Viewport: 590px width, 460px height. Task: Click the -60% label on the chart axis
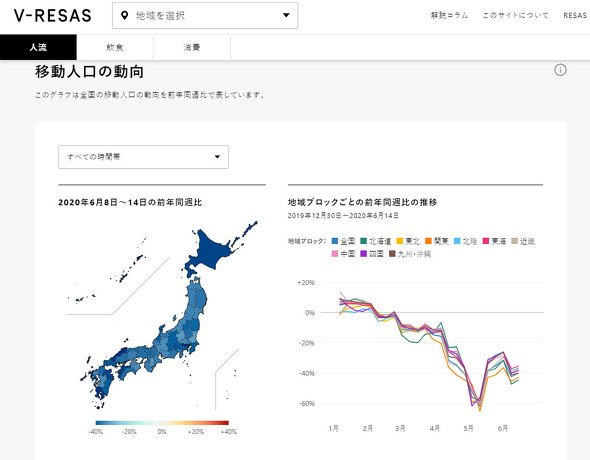pyautogui.click(x=307, y=404)
